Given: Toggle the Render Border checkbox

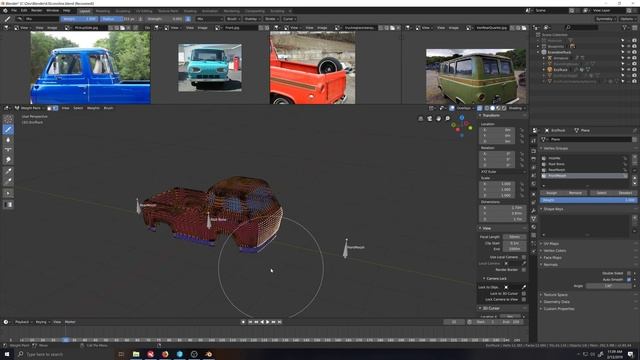Looking at the screenshot, I should [x=524, y=269].
